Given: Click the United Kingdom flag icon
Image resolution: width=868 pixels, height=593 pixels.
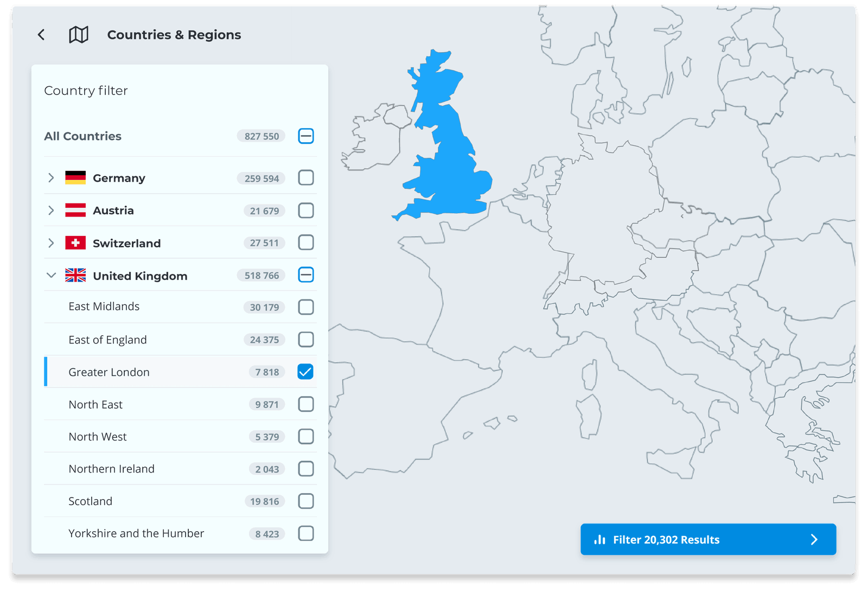Looking at the screenshot, I should point(75,275).
